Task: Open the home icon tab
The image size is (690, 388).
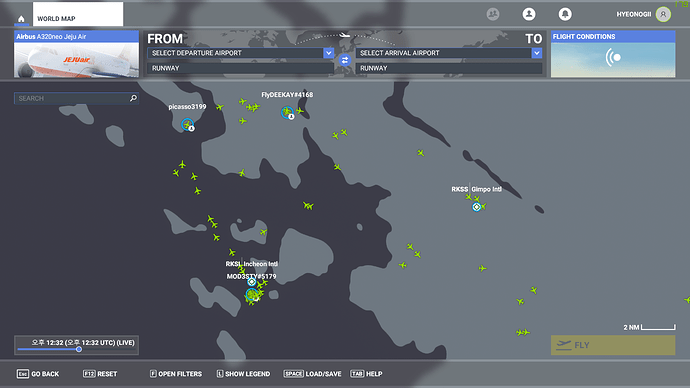Action: [x=21, y=19]
